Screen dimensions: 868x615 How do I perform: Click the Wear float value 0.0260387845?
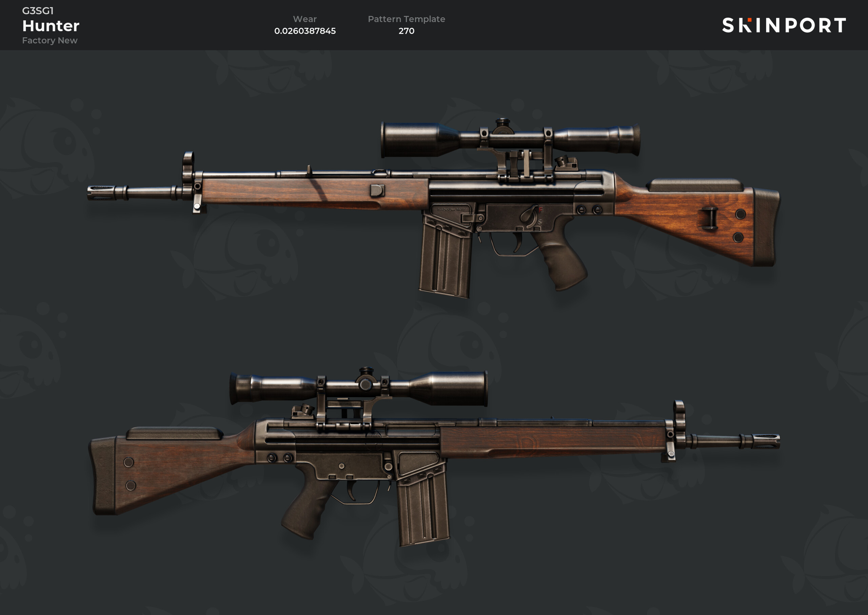(x=305, y=31)
